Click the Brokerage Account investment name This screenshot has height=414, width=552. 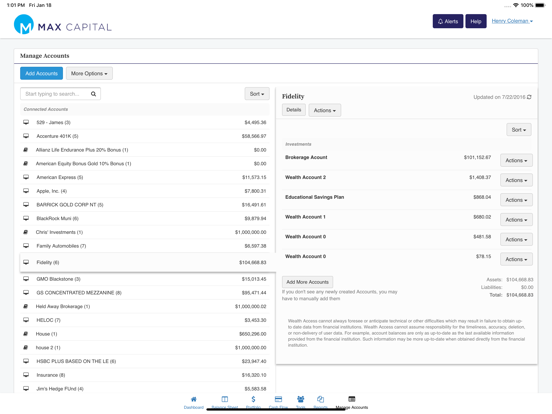(306, 157)
